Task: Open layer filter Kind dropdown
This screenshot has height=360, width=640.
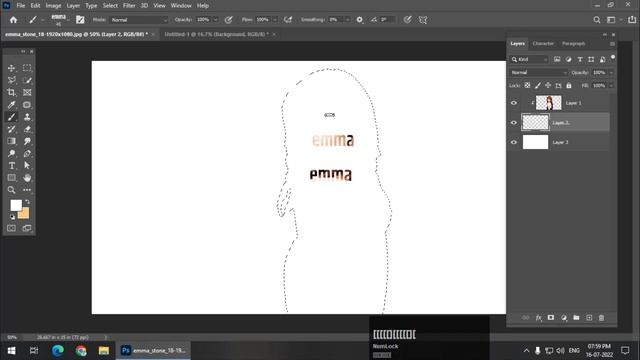Action: coord(529,60)
